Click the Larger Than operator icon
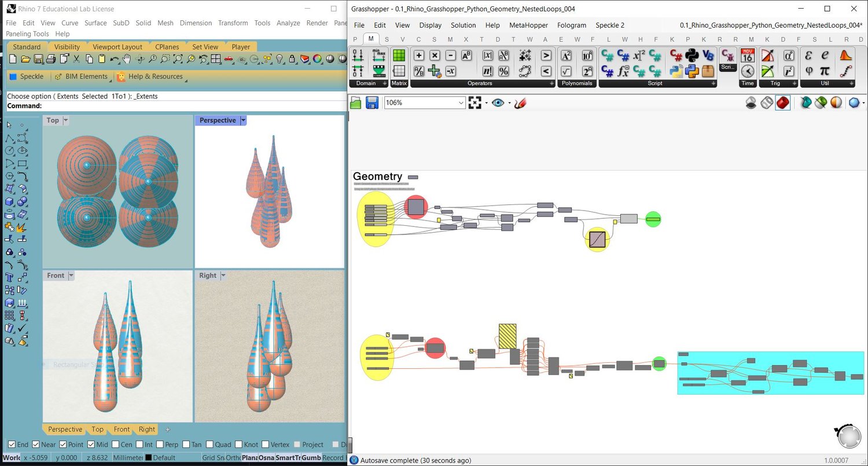Screen dimensions: 868x466 (x=546, y=56)
